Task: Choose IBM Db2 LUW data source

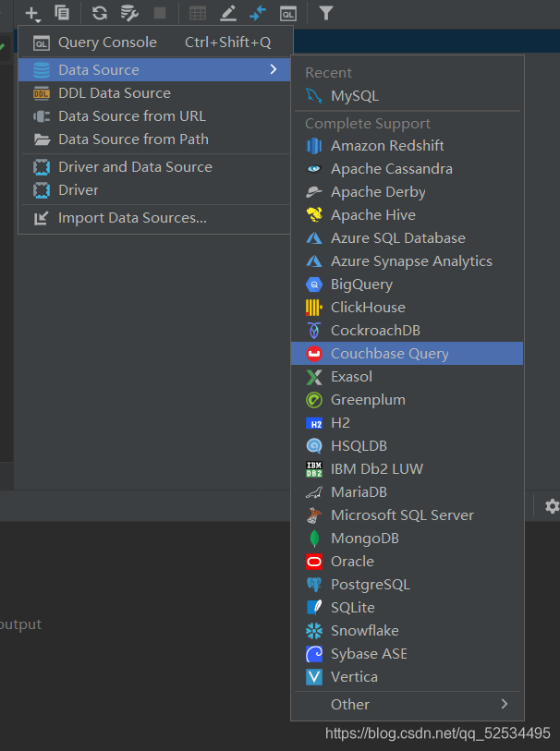Action: point(408,469)
